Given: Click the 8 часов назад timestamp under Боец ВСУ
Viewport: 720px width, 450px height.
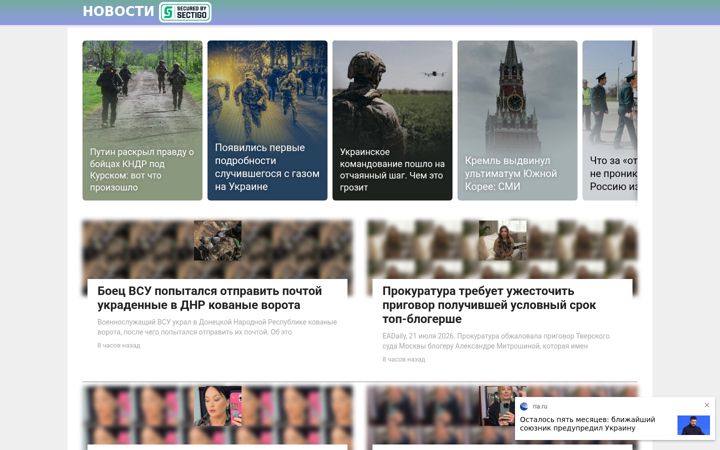Looking at the screenshot, I should coord(119,345).
